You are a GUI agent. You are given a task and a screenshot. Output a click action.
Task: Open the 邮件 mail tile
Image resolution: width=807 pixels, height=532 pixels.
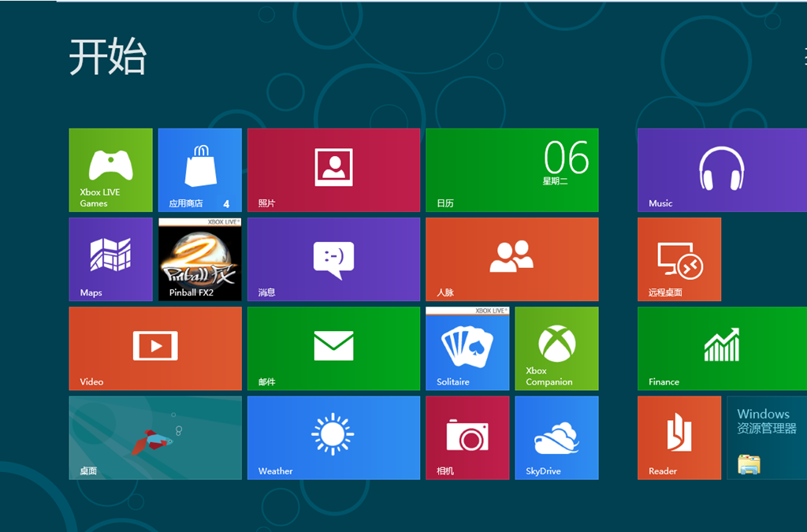[333, 348]
